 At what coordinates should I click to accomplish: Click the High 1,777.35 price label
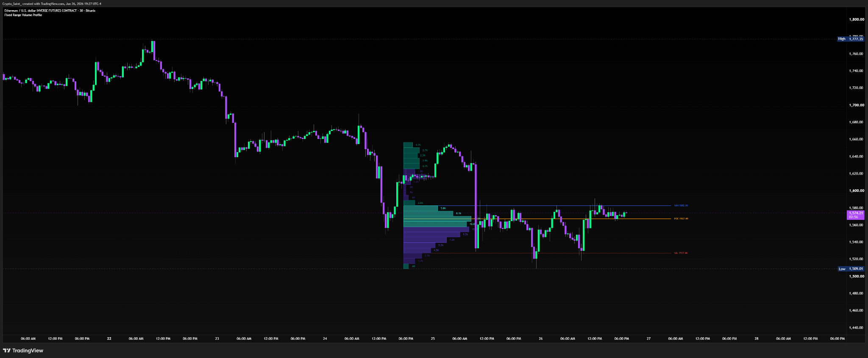pos(851,39)
